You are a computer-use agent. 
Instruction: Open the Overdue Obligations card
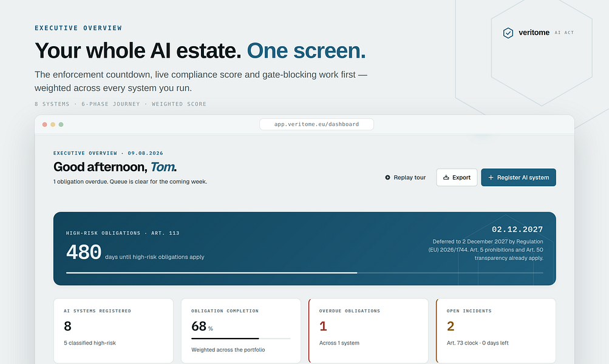point(369,331)
